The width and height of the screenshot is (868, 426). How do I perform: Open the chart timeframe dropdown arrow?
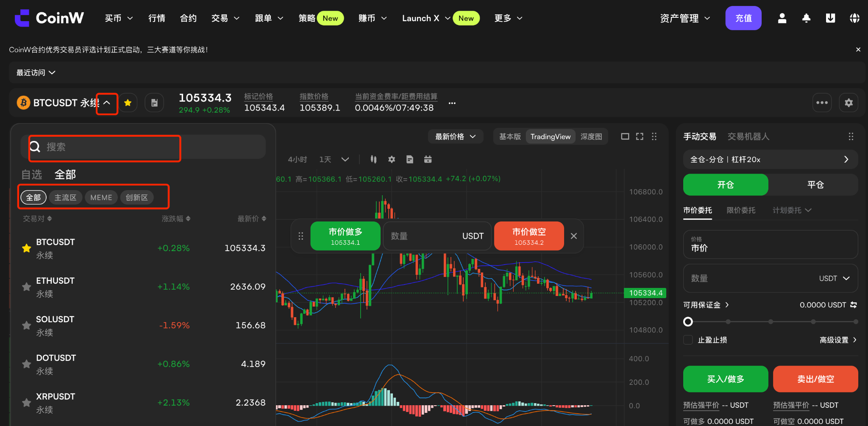pos(345,159)
